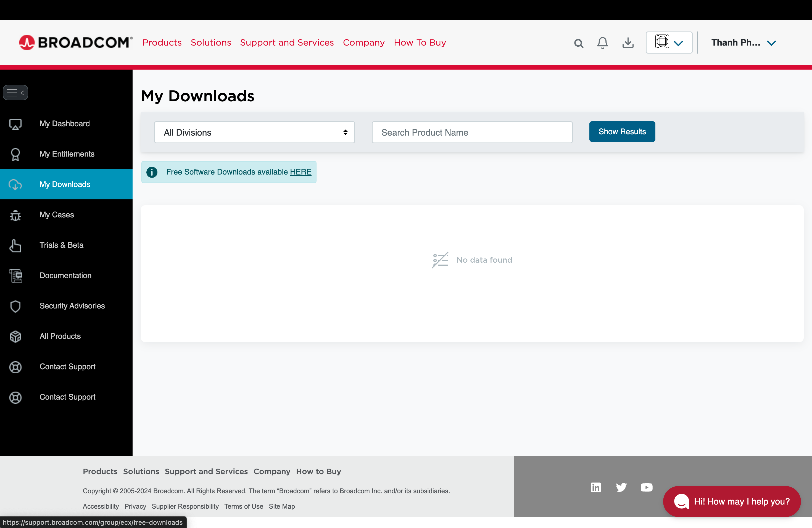Click footer Support and Services link

[x=206, y=472]
